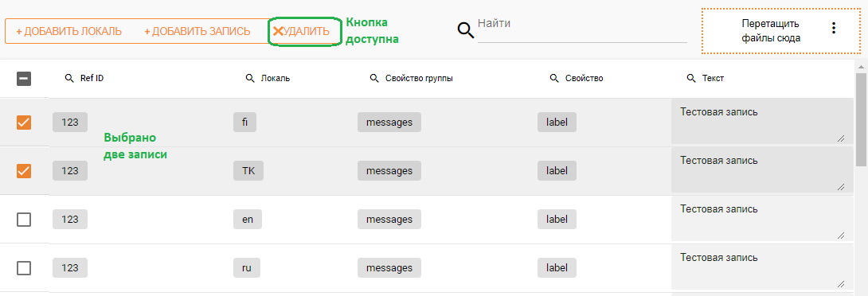868x296 pixels.
Task: Toggle the select-all header checkbox
Action: pyautogui.click(x=24, y=79)
